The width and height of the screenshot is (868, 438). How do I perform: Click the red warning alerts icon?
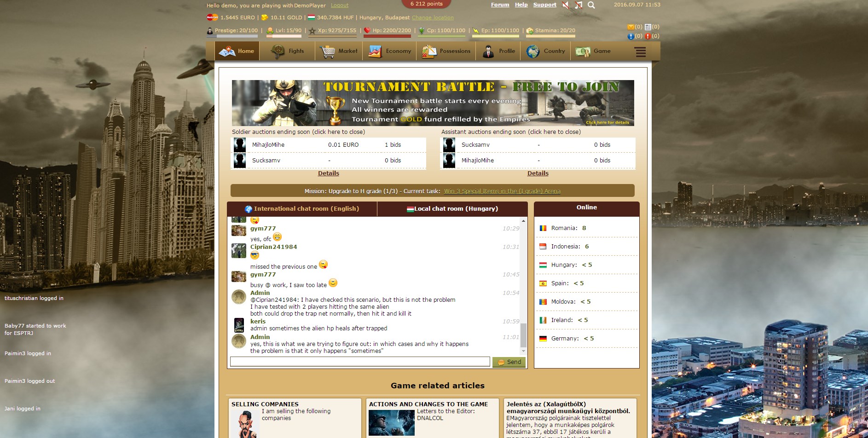click(x=648, y=36)
